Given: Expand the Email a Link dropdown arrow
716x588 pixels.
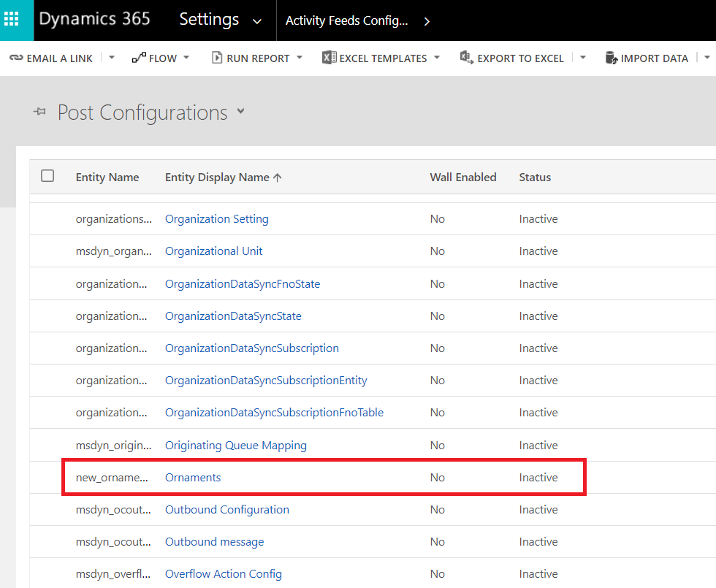Looking at the screenshot, I should [112, 58].
